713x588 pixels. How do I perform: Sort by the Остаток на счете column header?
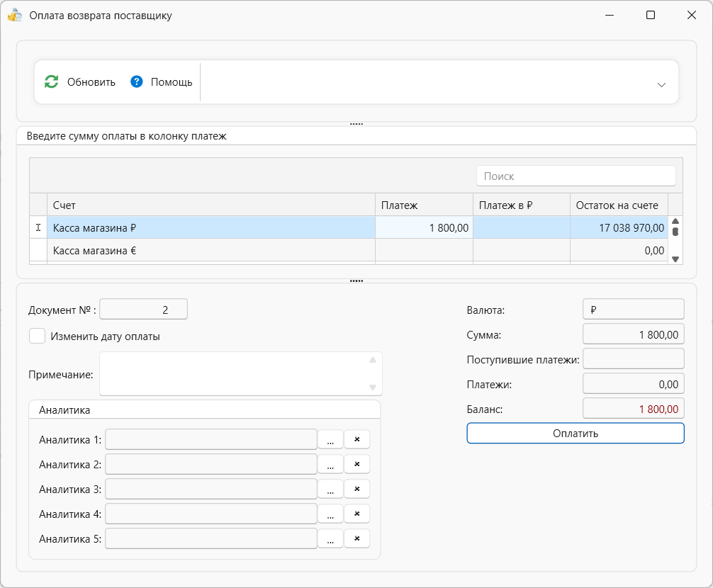619,205
